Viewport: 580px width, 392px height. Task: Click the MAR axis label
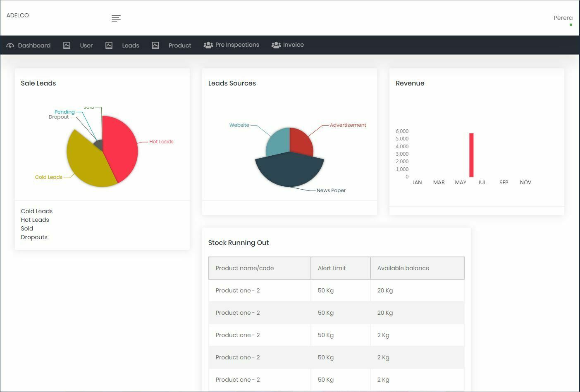click(439, 183)
